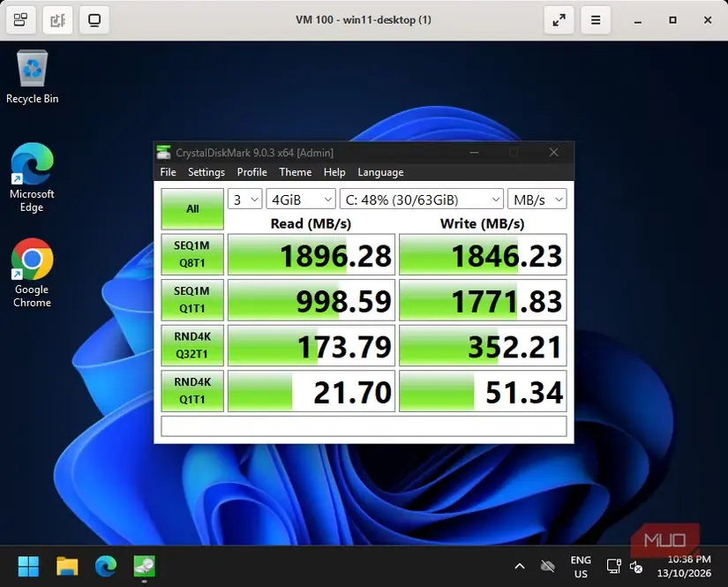Click the VM viewer send-keys icon
The height and width of the screenshot is (587, 728).
coord(57,20)
